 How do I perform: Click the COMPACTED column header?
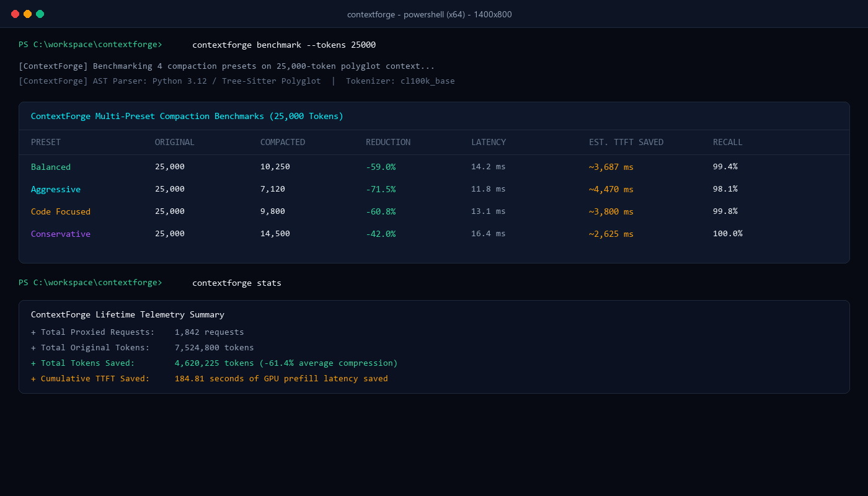pyautogui.click(x=283, y=142)
